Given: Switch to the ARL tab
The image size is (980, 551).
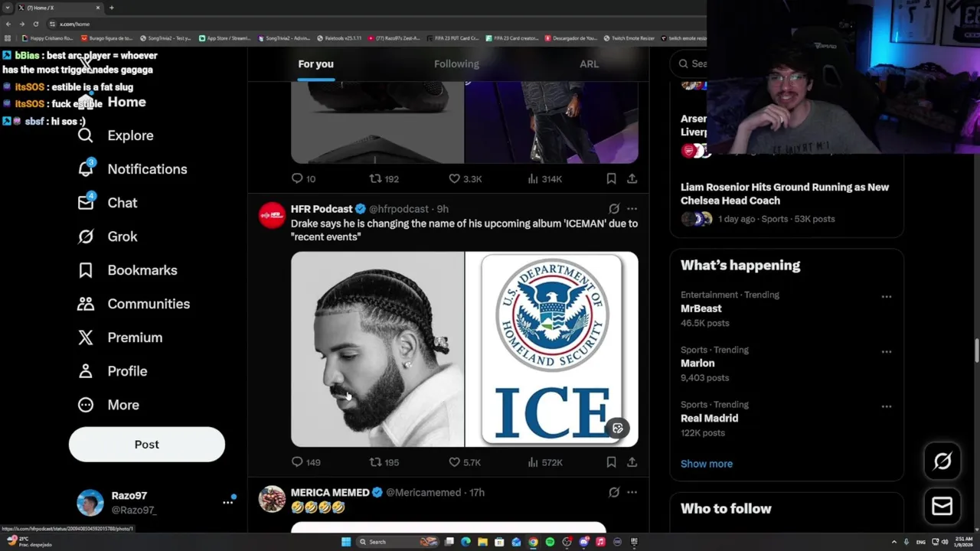Looking at the screenshot, I should tap(589, 64).
